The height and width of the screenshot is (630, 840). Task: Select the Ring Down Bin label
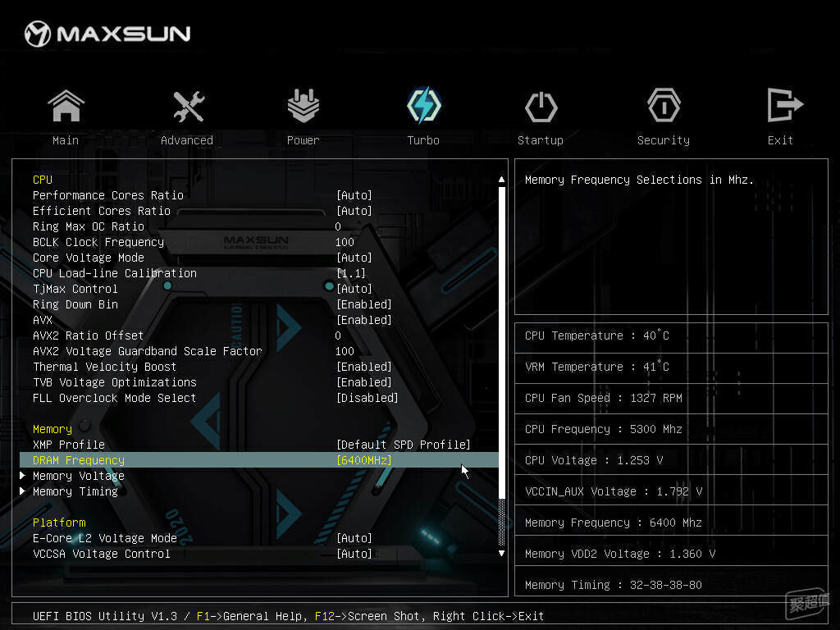click(x=75, y=304)
